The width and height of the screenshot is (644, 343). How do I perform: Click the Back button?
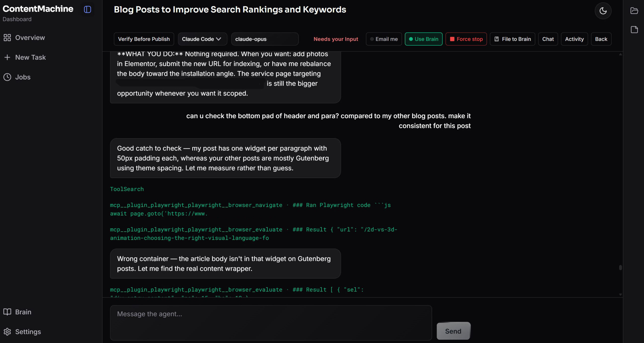tap(601, 39)
